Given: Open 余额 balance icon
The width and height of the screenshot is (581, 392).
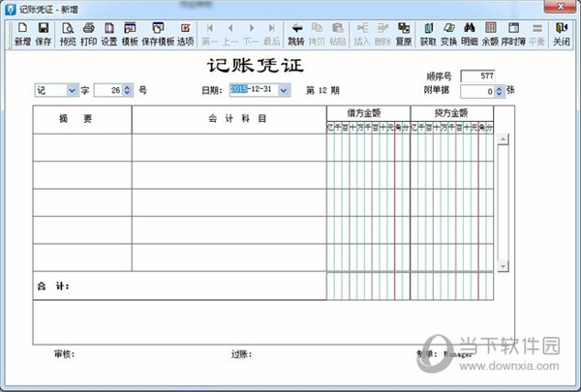Looking at the screenshot, I should click(x=490, y=33).
